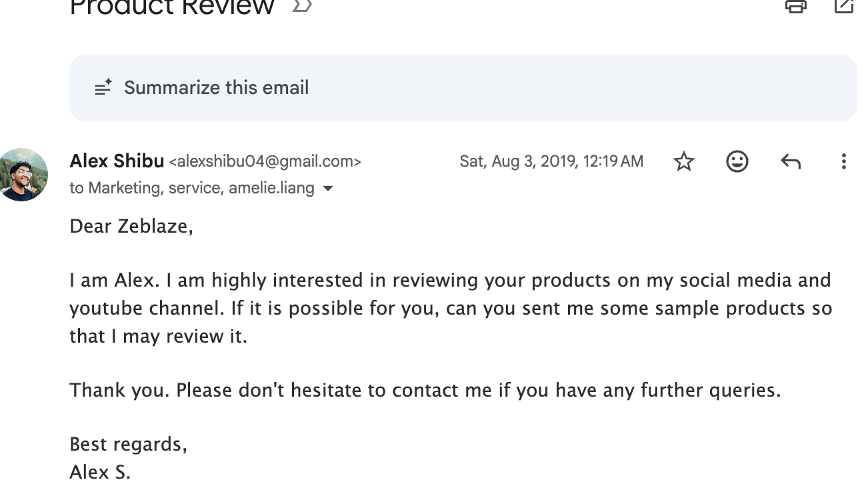Image resolution: width=868 pixels, height=488 pixels.
Task: Click the sparkle summarize icon
Action: point(103,87)
